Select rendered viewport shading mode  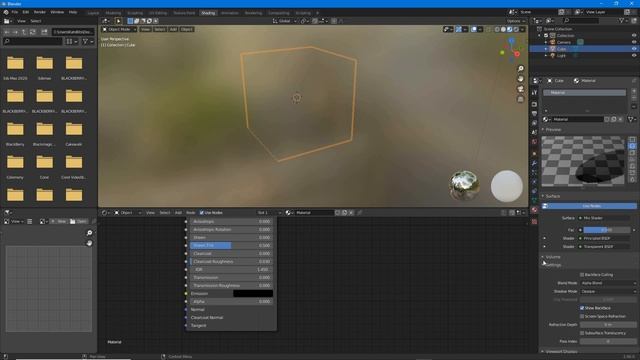pyautogui.click(x=516, y=29)
